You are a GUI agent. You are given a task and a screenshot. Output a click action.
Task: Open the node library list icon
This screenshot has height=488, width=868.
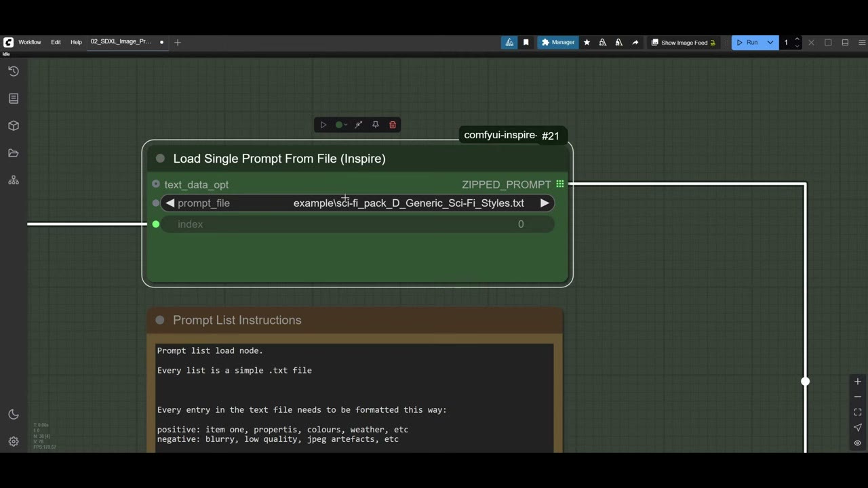[x=14, y=98]
